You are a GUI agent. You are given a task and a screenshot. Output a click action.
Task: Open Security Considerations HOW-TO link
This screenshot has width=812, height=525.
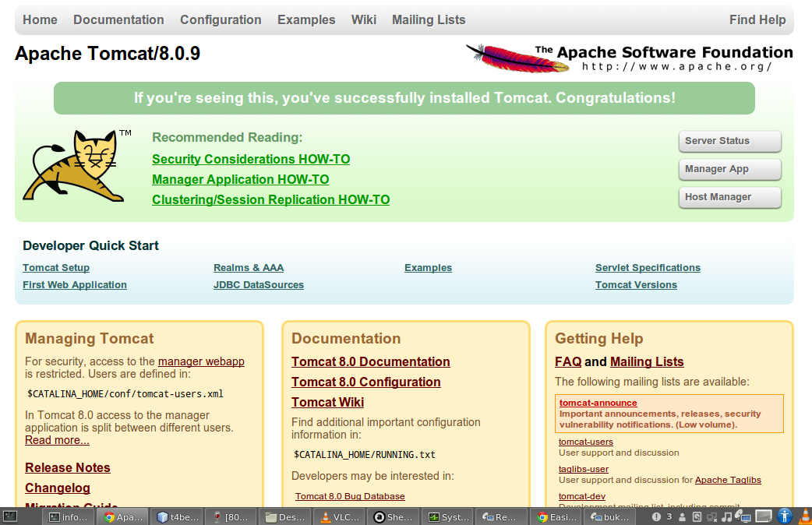point(251,159)
